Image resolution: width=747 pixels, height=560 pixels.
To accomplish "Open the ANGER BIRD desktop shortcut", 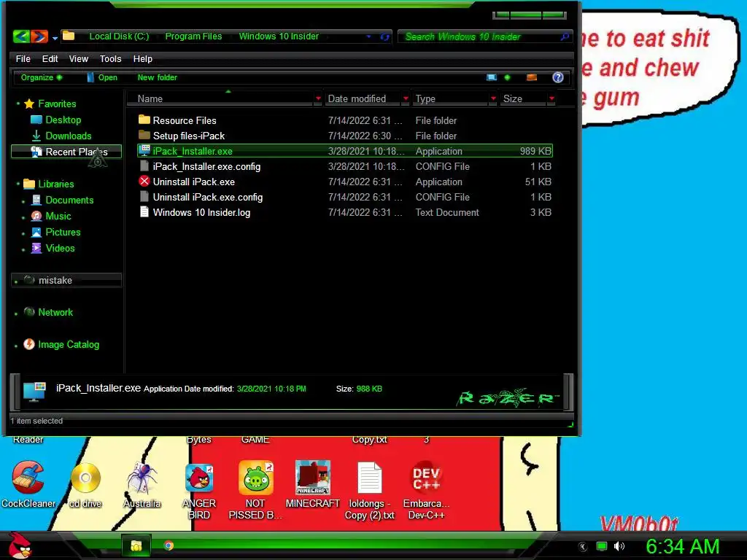I will 198,491.
